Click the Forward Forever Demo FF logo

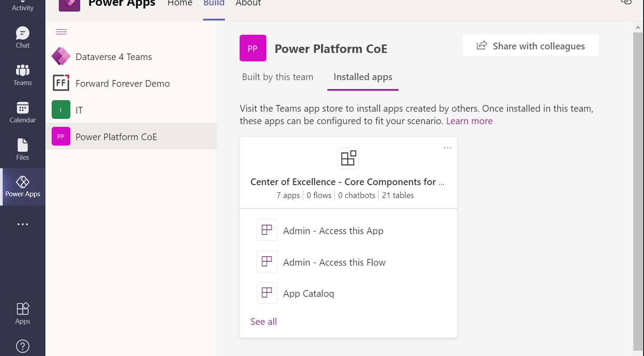61,83
